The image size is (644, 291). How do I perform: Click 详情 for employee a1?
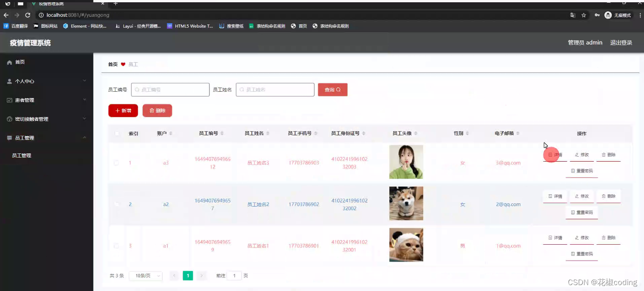555,237
